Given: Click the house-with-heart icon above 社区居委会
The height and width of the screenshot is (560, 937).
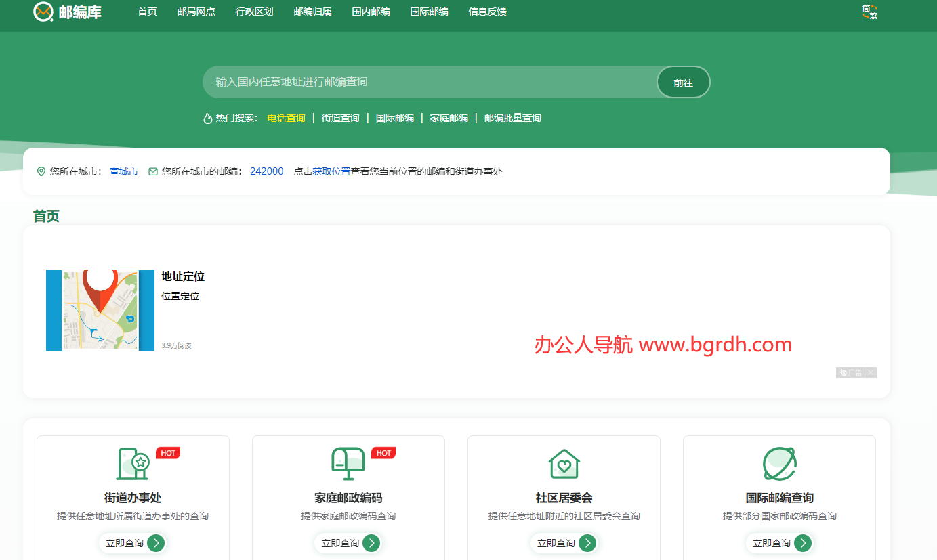Looking at the screenshot, I should (x=564, y=464).
